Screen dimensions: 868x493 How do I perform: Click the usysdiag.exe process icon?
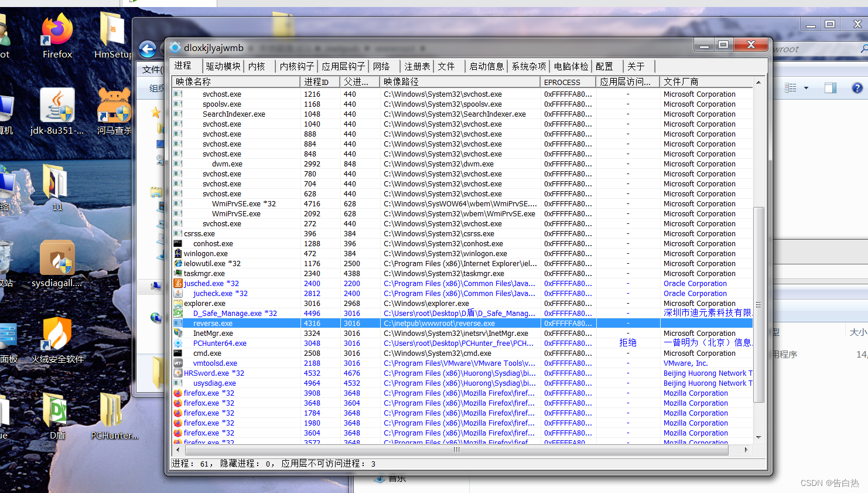tap(178, 383)
